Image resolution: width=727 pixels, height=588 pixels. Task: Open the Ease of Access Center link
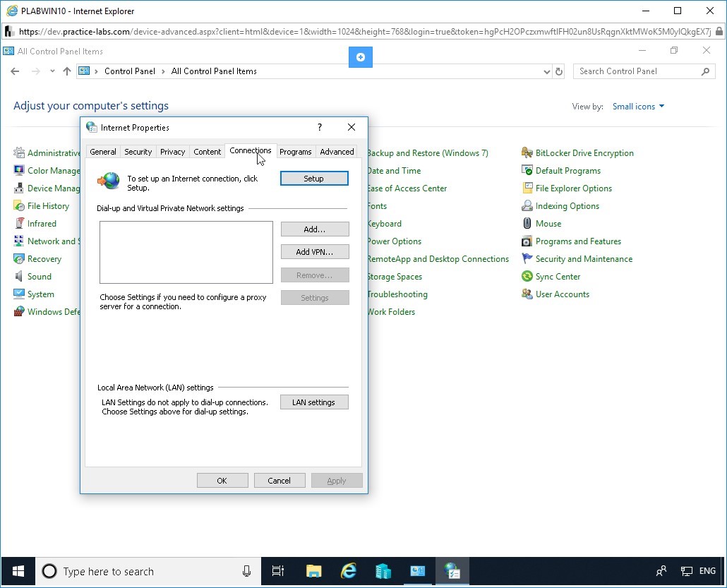tap(407, 188)
